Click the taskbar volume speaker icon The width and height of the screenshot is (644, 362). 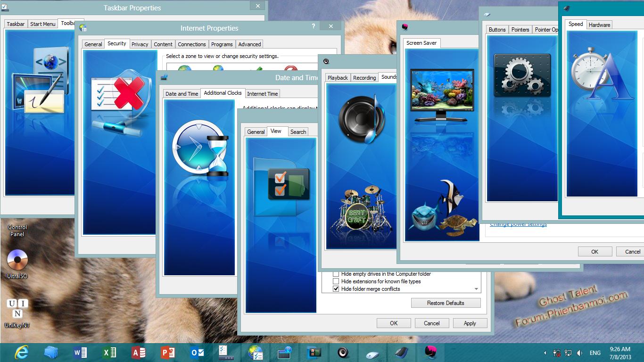579,353
